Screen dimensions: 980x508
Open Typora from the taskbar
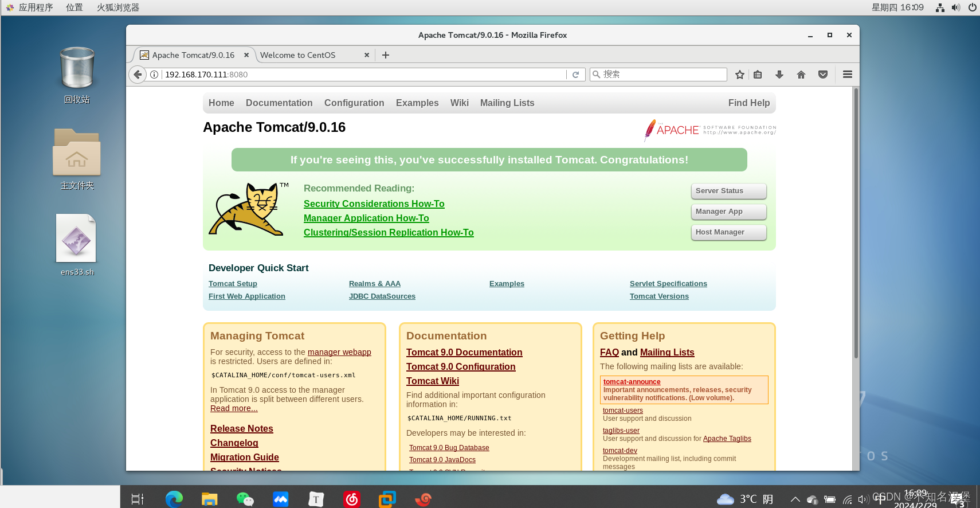tap(316, 499)
